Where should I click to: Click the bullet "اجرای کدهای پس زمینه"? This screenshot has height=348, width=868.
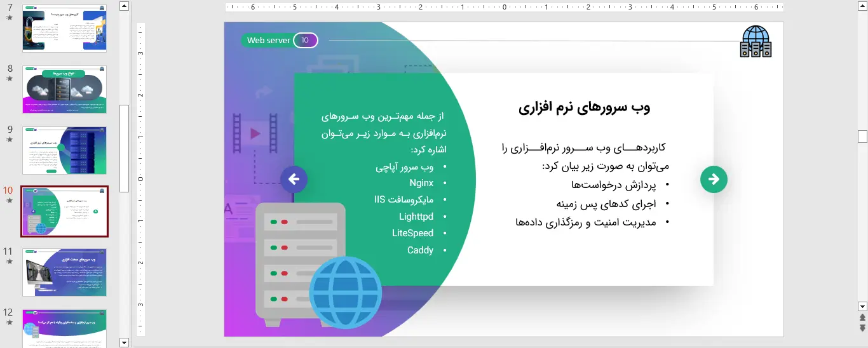[606, 203]
